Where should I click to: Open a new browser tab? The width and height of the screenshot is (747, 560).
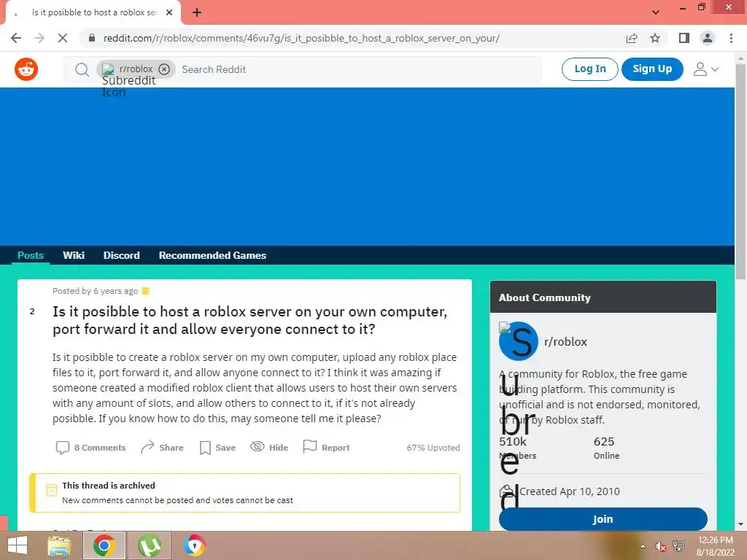click(197, 12)
